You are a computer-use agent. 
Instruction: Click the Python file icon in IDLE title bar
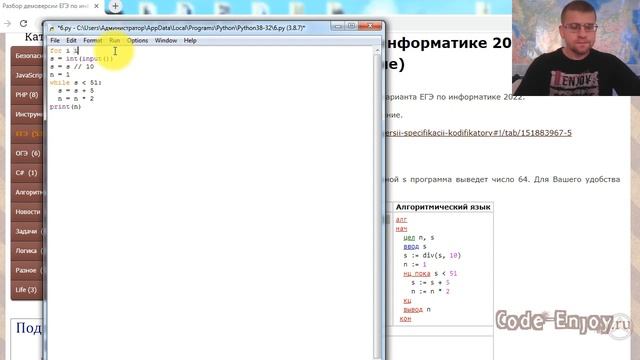[52, 28]
